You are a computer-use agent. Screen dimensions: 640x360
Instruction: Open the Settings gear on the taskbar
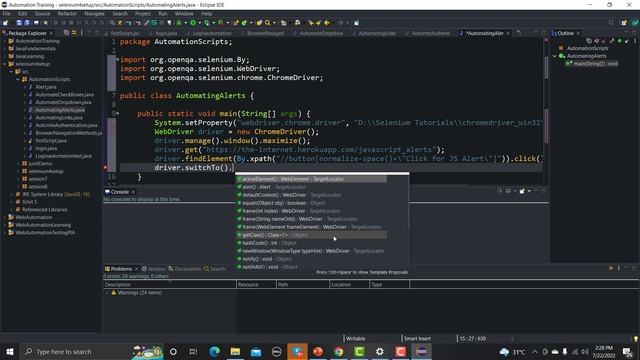380,351
